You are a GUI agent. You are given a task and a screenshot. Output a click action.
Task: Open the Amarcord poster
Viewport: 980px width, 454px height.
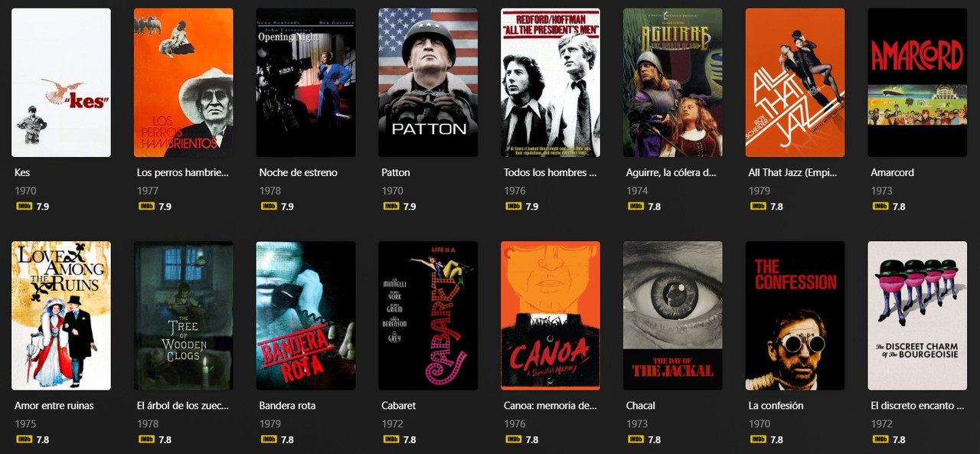pyautogui.click(x=917, y=83)
